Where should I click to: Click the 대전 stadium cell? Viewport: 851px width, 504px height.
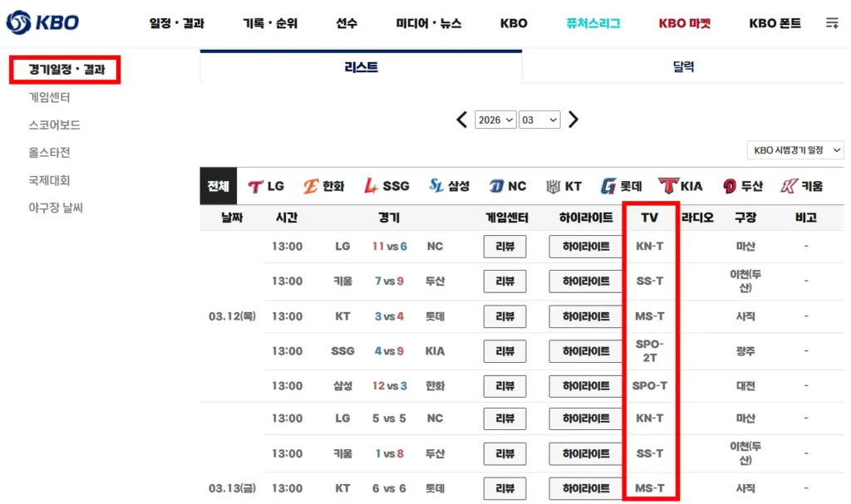pos(745,386)
